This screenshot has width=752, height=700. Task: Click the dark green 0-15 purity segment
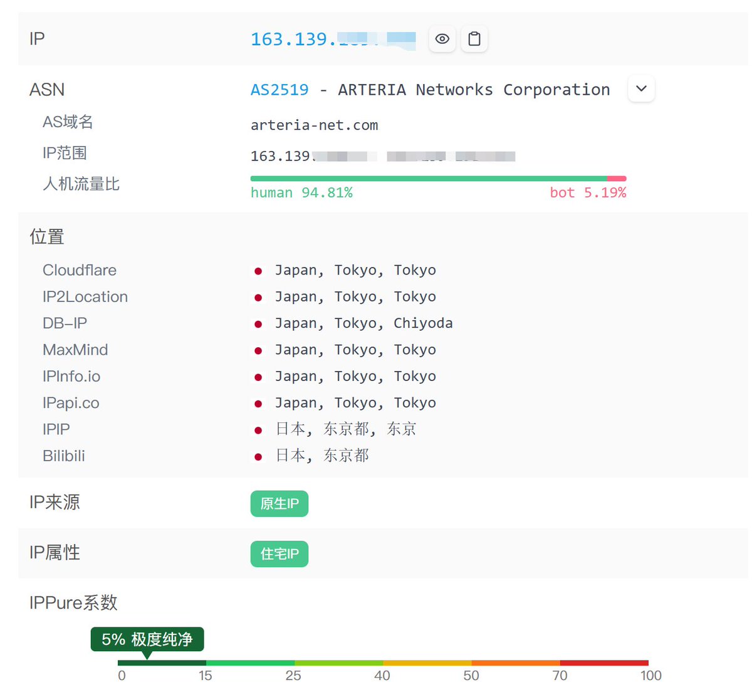click(x=162, y=663)
